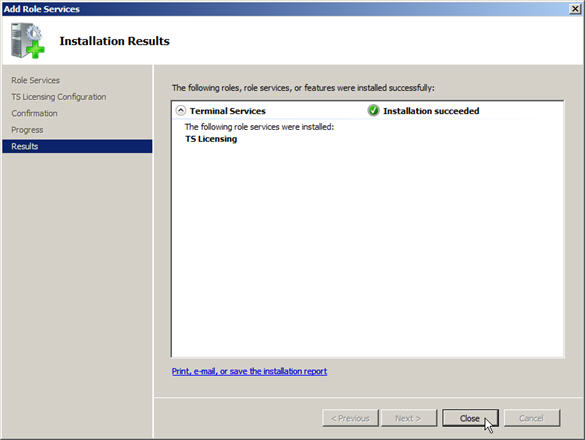Click the server with green plus icon

[x=28, y=41]
